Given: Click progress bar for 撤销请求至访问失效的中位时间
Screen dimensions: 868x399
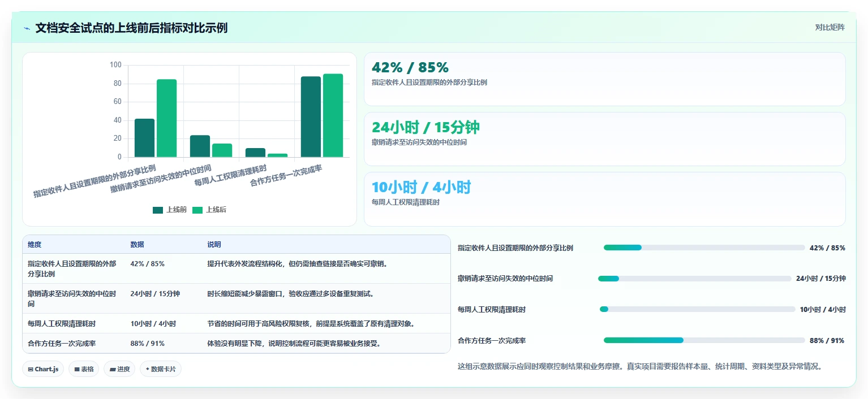Looking at the screenshot, I should (694, 279).
